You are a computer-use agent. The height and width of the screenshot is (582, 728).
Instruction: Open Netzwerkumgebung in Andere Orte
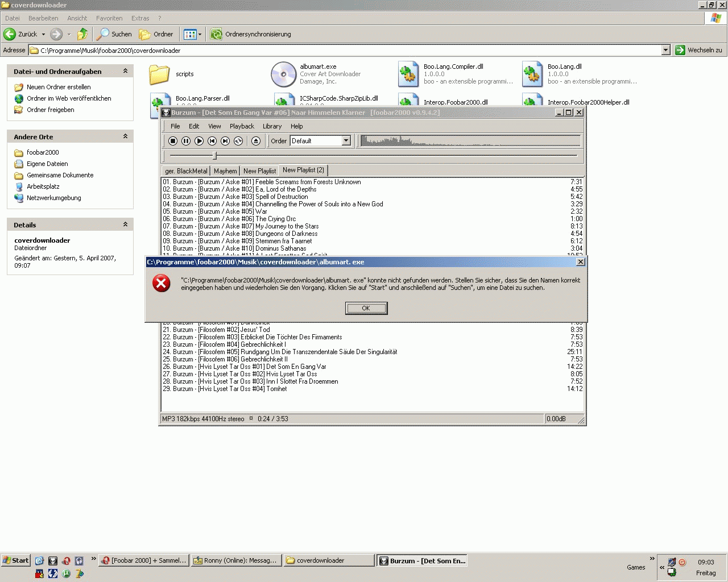[54, 198]
